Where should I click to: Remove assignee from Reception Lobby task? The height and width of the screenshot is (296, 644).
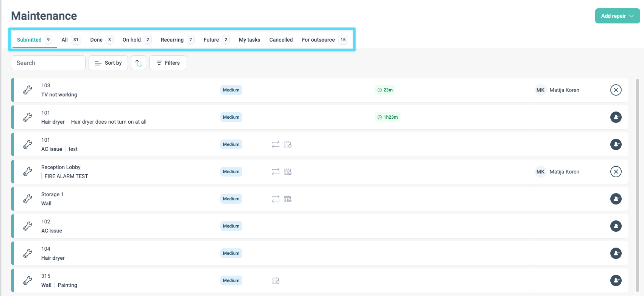(x=616, y=172)
